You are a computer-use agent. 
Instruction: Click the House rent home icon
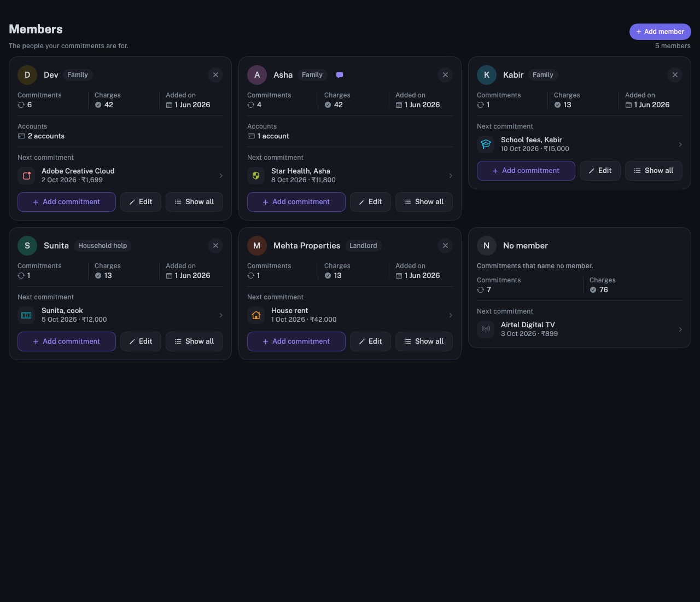[x=256, y=315]
